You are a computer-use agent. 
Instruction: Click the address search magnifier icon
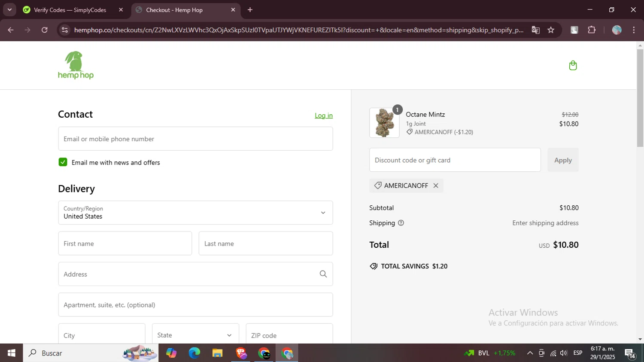323,274
